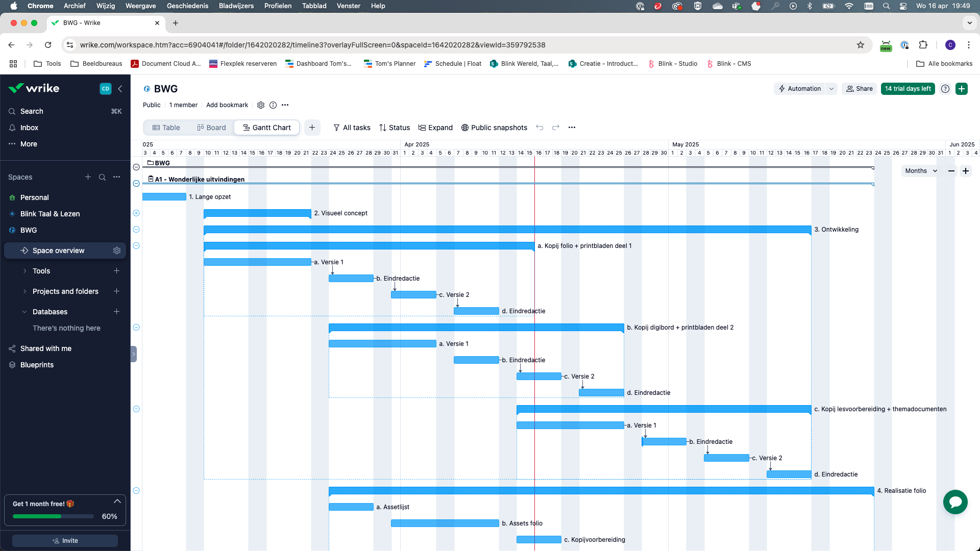This screenshot has width=980, height=551.
Task: Click the undo arrow in toolbar
Action: (540, 128)
